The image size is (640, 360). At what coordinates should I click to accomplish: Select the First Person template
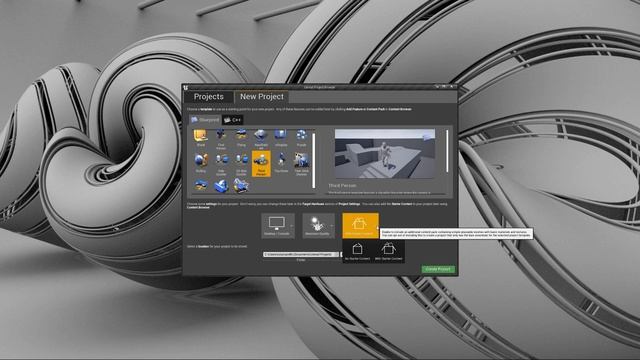click(x=221, y=139)
